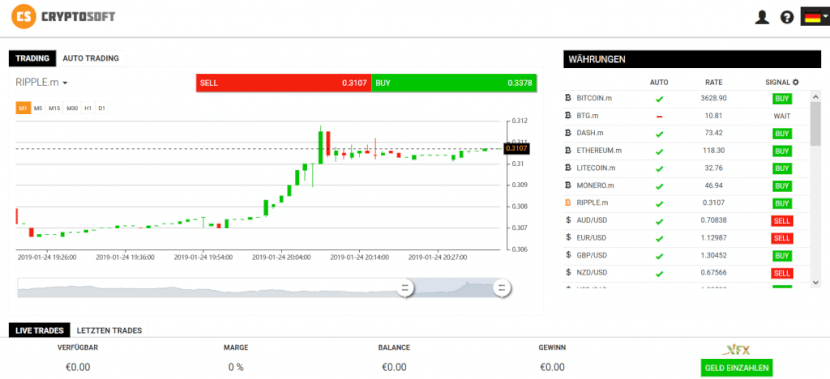
Task: Click SELL signal for AUD/USD
Action: (782, 221)
